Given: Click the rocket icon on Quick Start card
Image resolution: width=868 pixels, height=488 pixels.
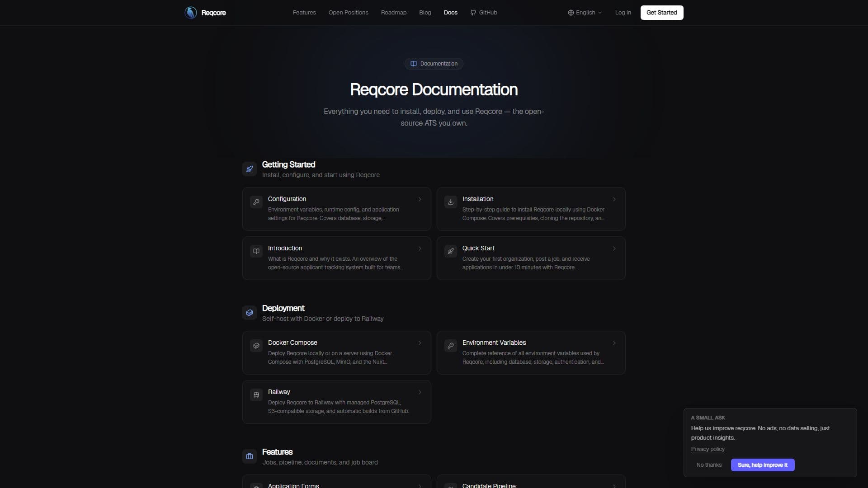Looking at the screenshot, I should [x=451, y=251].
